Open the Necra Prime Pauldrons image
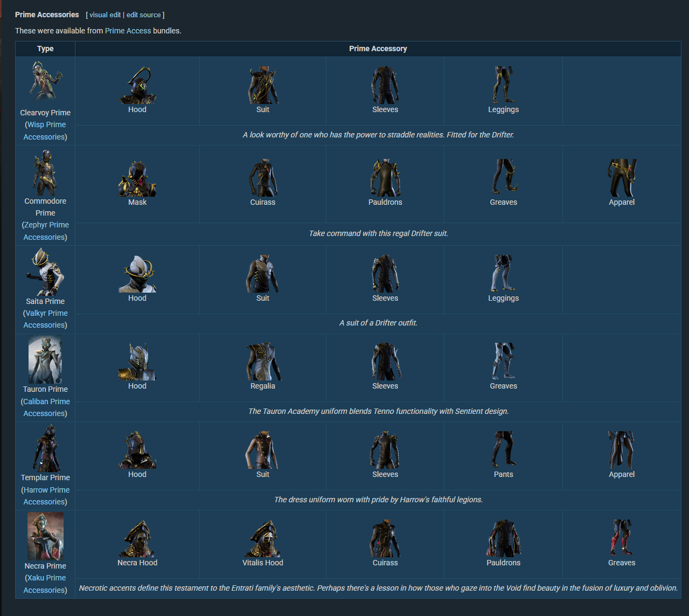 pyautogui.click(x=504, y=538)
